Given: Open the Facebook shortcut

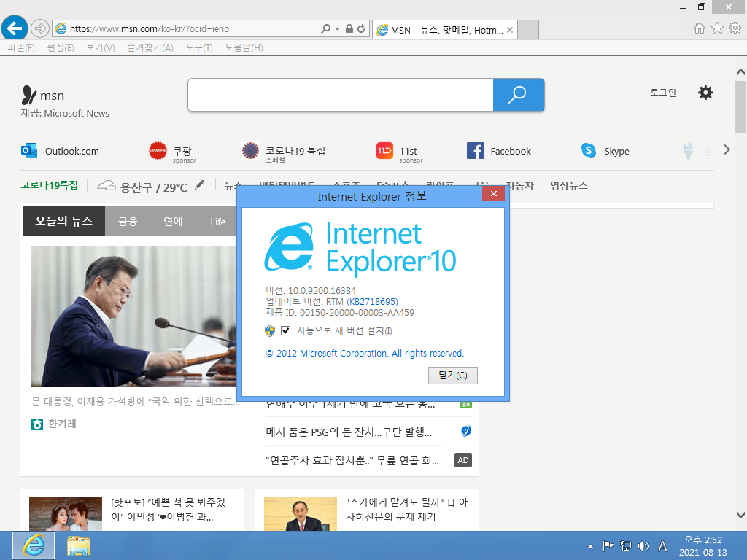Looking at the screenshot, I should [x=499, y=151].
